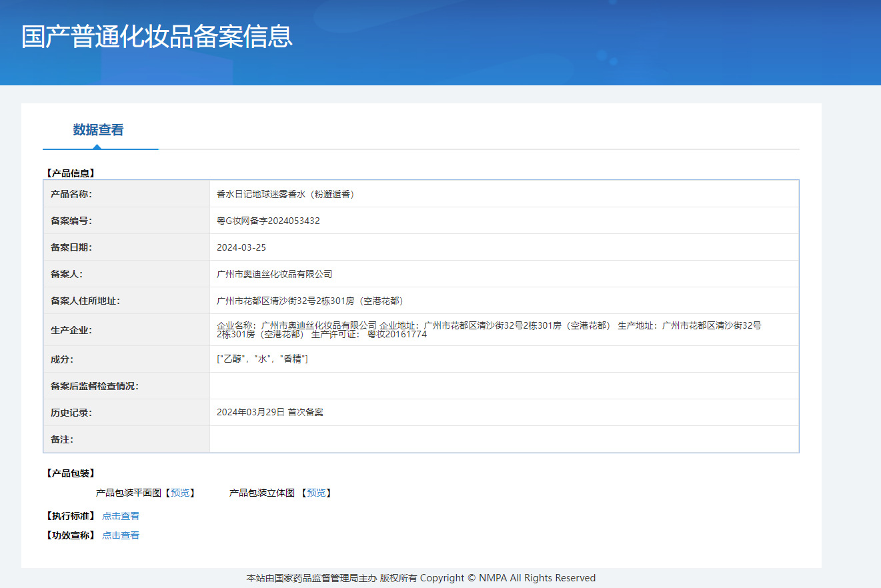Screen dimensions: 881x588
Task: Click the 历史记录: label cell
Action: pyautogui.click(x=127, y=413)
